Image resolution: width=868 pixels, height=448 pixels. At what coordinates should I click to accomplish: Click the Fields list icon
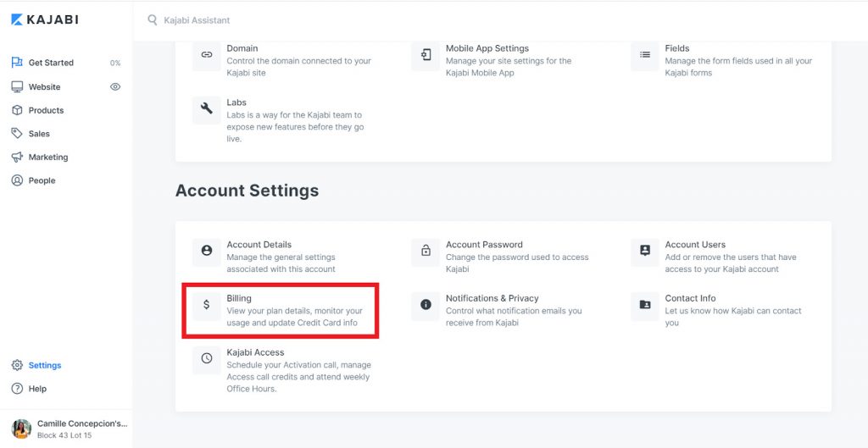645,55
